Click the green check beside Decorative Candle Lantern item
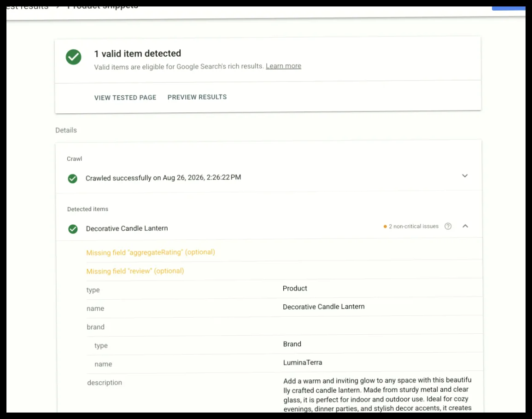The height and width of the screenshot is (419, 532). [x=73, y=229]
